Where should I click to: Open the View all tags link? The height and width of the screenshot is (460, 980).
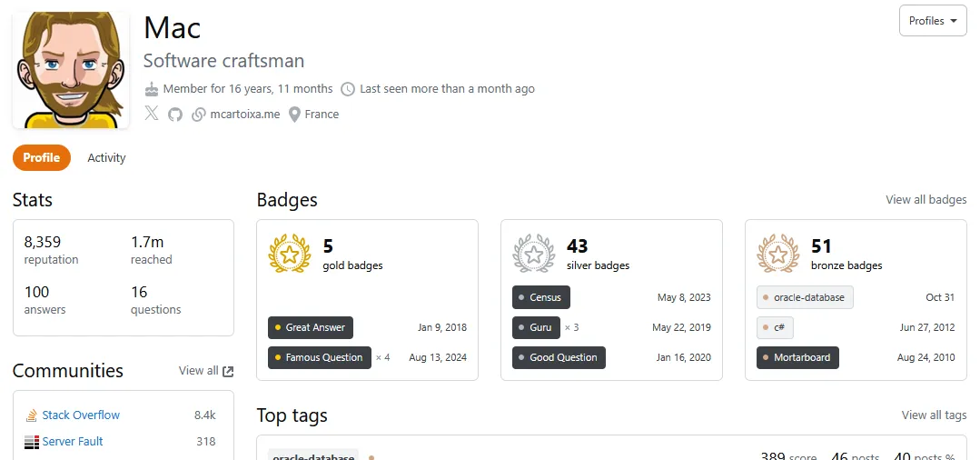[934, 415]
